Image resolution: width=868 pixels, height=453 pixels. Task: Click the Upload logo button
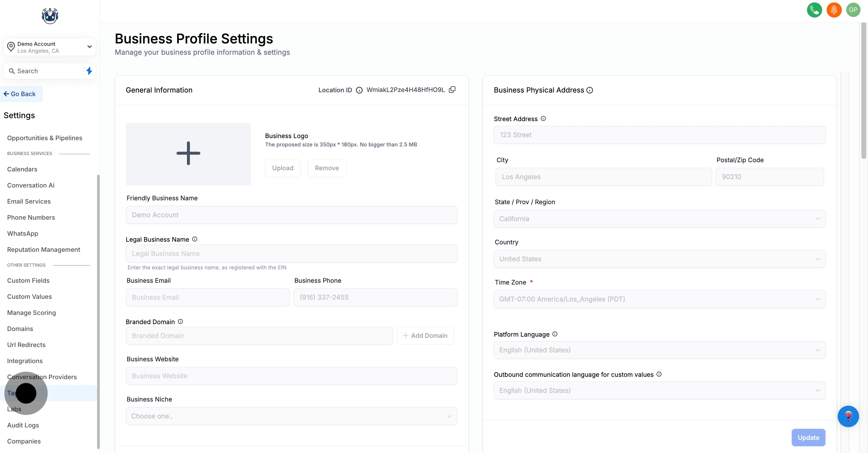click(x=282, y=168)
